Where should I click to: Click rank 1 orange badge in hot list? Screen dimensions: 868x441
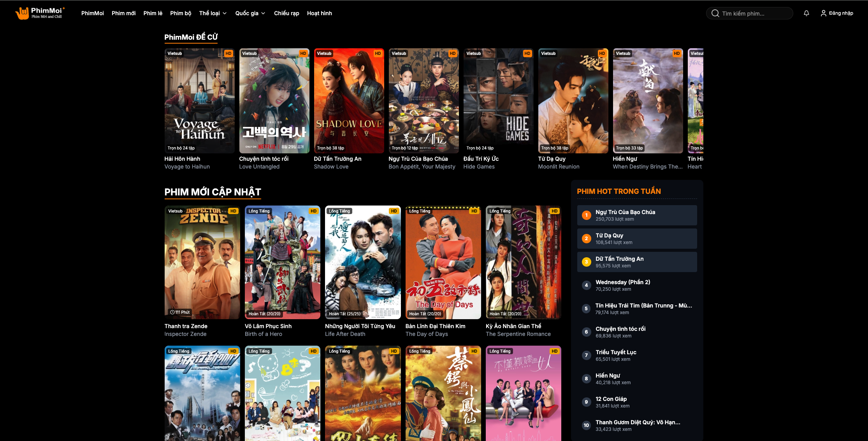[x=586, y=215]
